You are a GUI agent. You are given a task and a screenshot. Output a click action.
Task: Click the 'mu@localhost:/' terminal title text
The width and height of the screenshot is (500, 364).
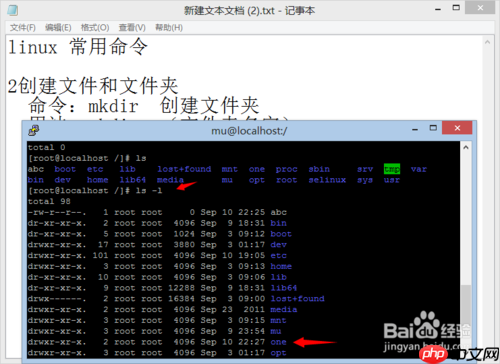[x=249, y=131]
